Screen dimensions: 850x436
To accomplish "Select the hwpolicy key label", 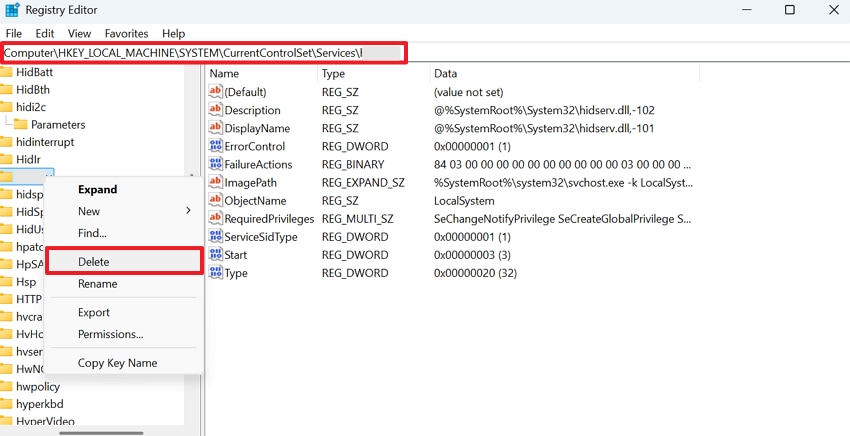I will pyautogui.click(x=38, y=387).
